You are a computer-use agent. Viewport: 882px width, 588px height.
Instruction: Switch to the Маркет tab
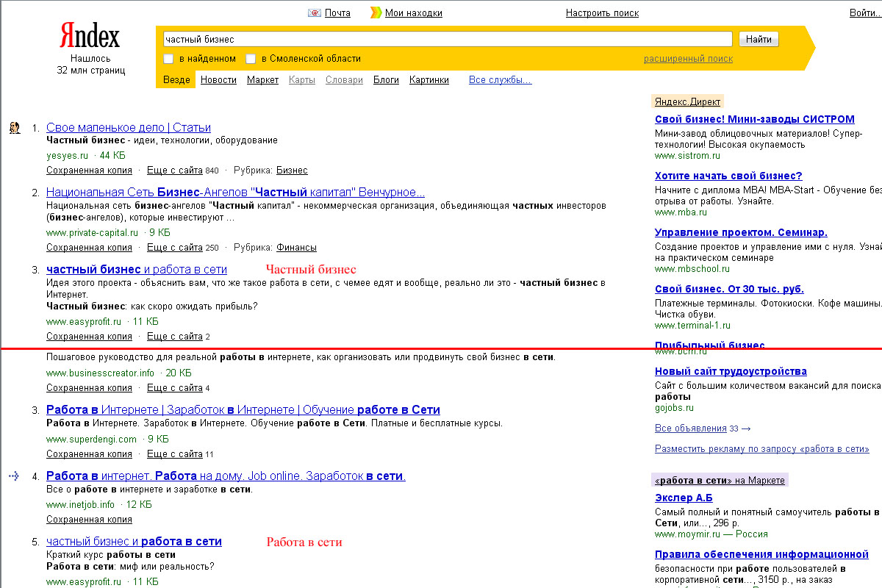coord(262,79)
